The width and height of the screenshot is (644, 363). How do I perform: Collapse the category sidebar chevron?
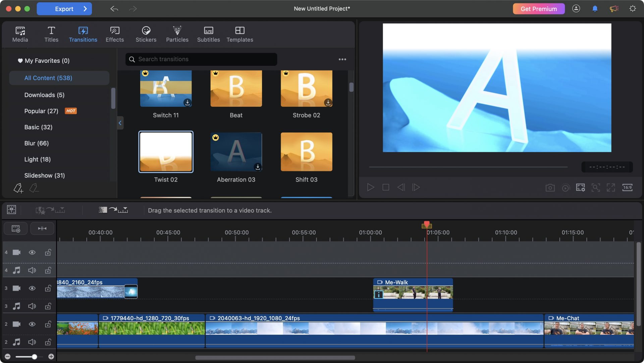coord(120,123)
